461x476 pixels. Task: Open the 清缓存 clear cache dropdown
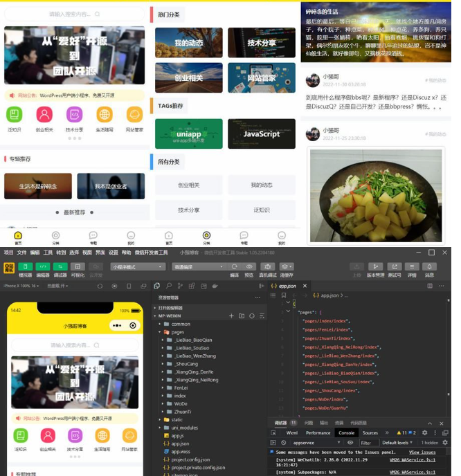287,267
